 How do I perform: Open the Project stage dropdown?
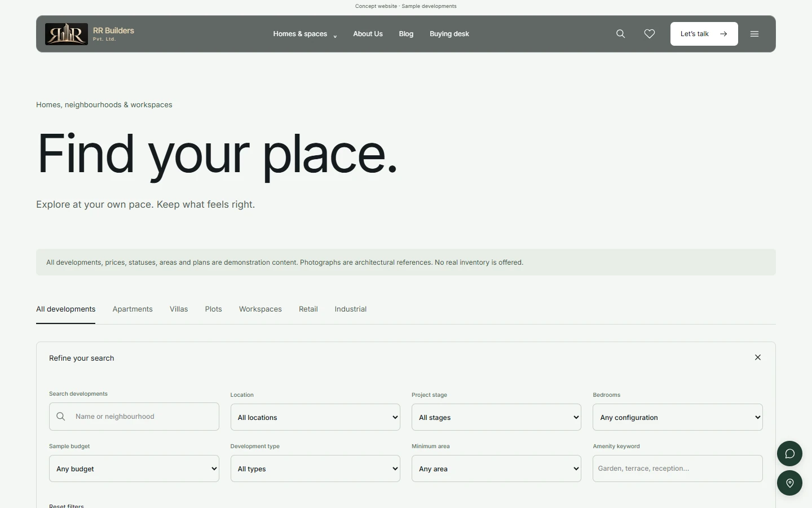[x=496, y=417]
